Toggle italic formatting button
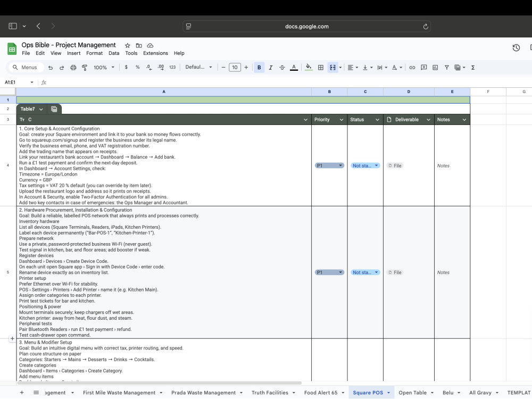 pos(271,68)
